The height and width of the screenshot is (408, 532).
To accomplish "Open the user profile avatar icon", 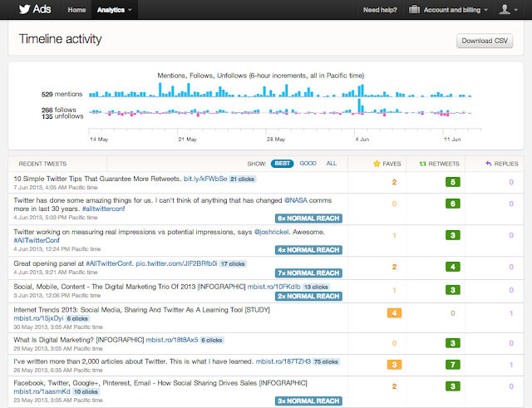I will (505, 9).
